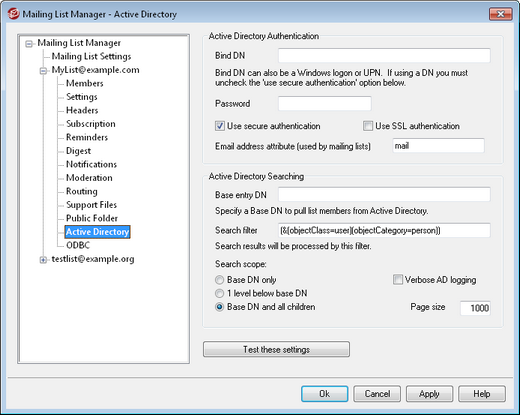Open the Settings page under MyList
Screen dimensions: 520x415
(x=82, y=97)
